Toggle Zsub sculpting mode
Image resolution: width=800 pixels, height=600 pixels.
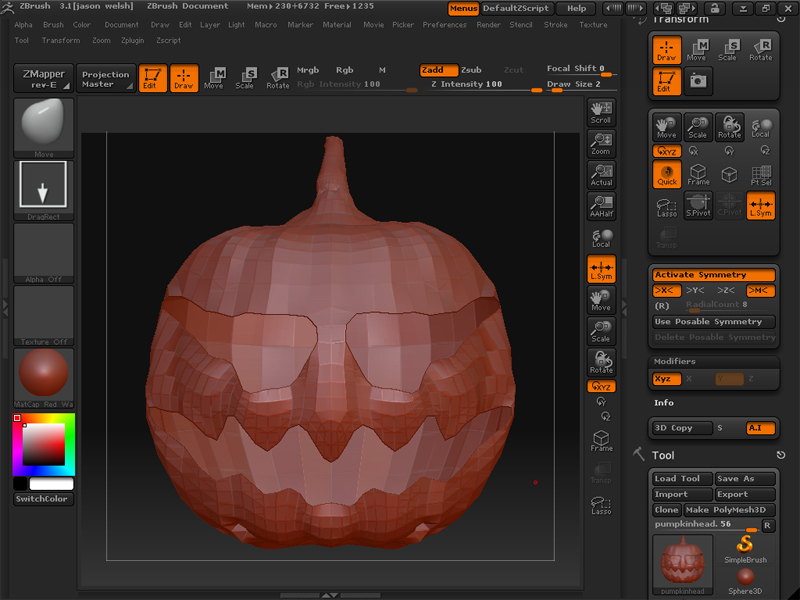coord(471,70)
